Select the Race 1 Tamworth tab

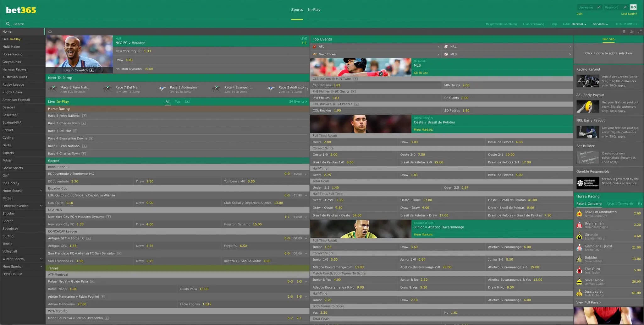coord(619,204)
